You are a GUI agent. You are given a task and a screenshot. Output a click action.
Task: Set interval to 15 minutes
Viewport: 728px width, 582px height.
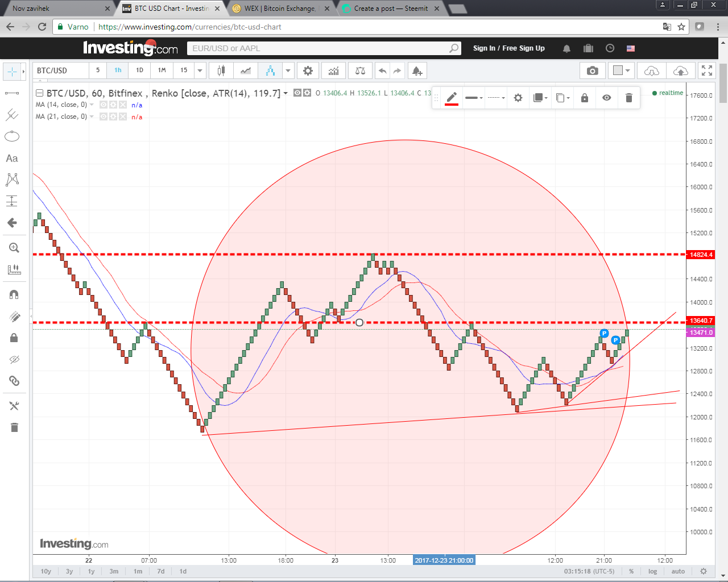(x=184, y=70)
